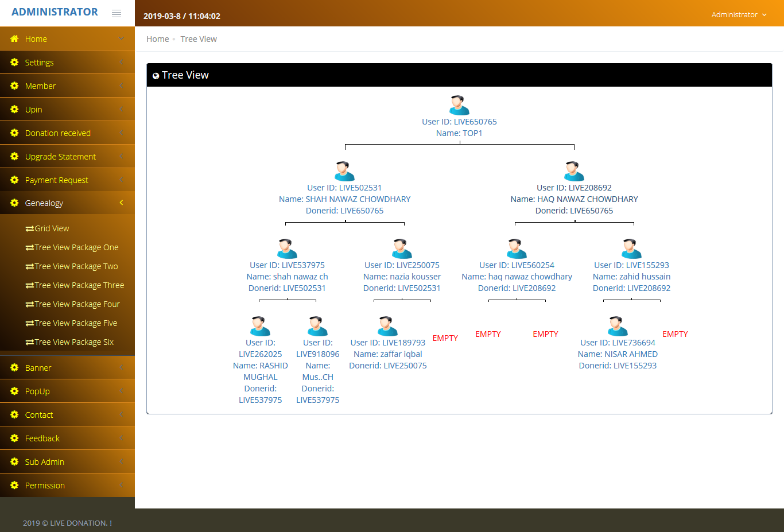Click the gear icon next to Banner

(14, 367)
